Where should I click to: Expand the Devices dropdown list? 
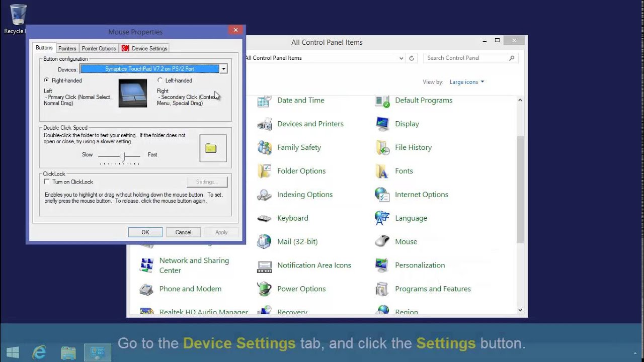click(x=223, y=69)
